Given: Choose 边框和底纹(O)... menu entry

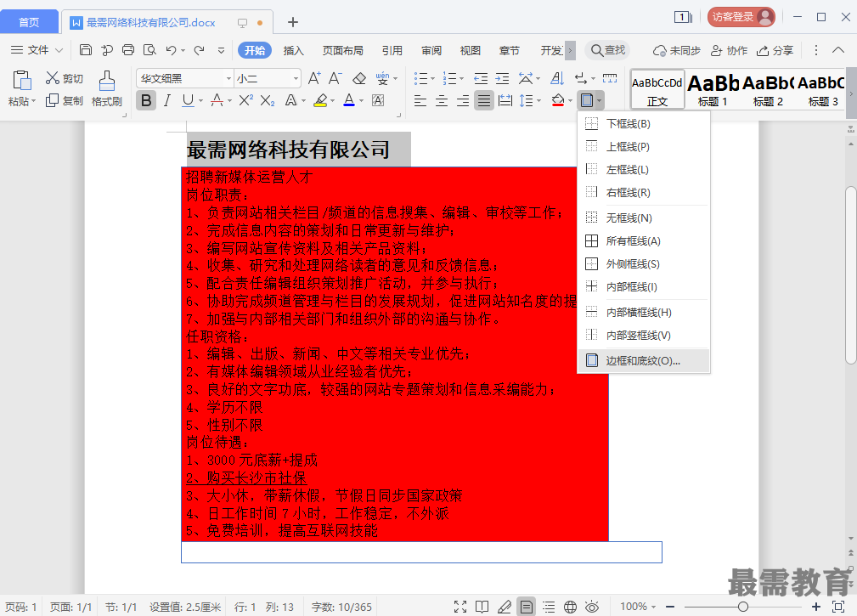Looking at the screenshot, I should click(644, 361).
